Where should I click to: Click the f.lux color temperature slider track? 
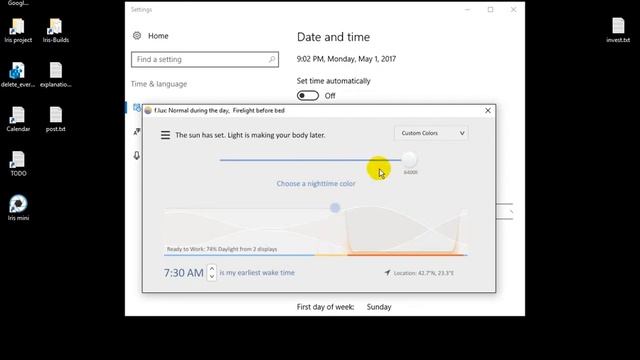click(x=310, y=160)
